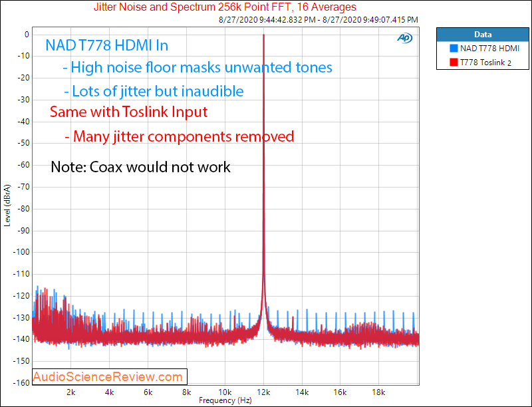Click the '4k' frequency axis label
This screenshot has height=407, width=532.
click(x=109, y=392)
